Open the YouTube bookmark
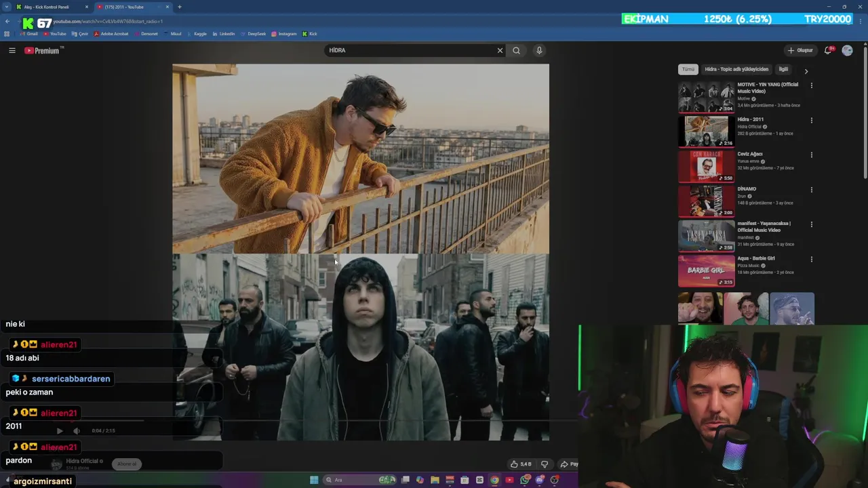This screenshot has height=488, width=868. (x=54, y=34)
